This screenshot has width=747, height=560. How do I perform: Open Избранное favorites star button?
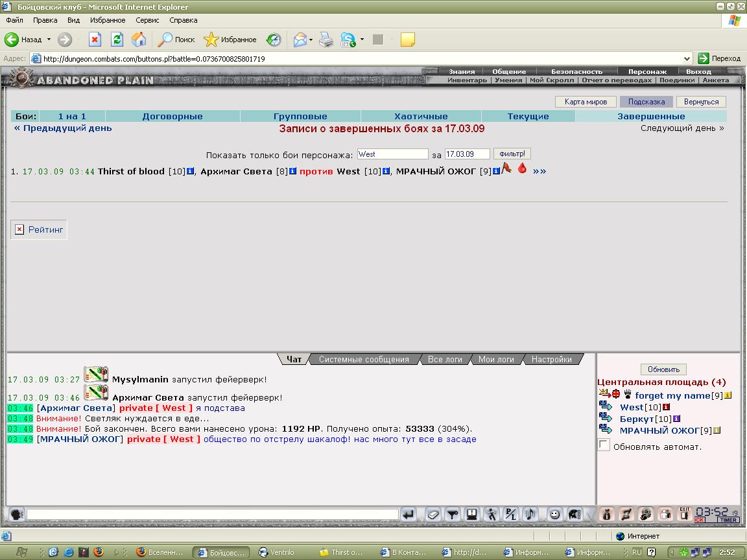230,40
